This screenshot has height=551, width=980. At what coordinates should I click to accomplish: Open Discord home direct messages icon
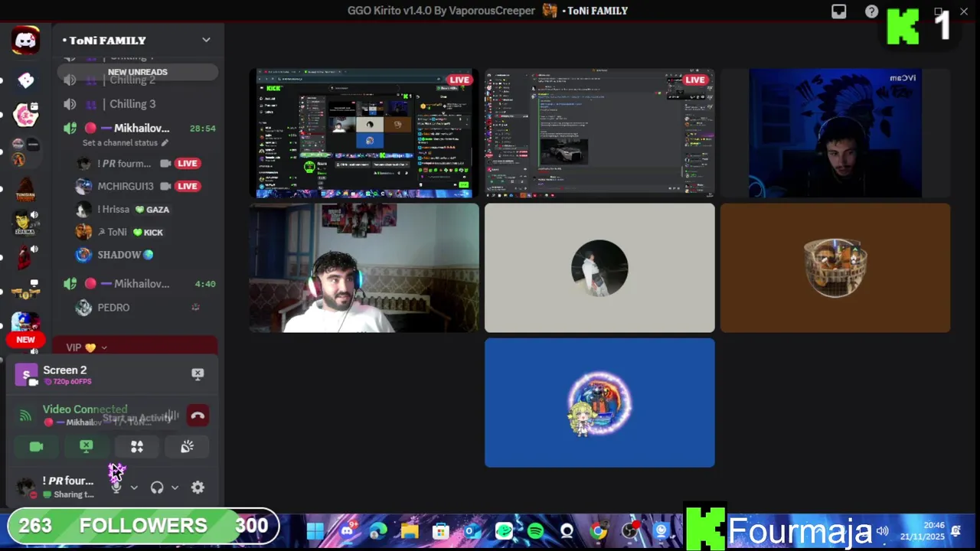coord(25,40)
